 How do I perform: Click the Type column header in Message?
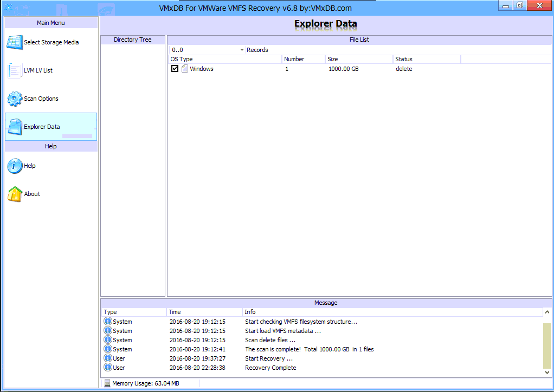tap(134, 312)
